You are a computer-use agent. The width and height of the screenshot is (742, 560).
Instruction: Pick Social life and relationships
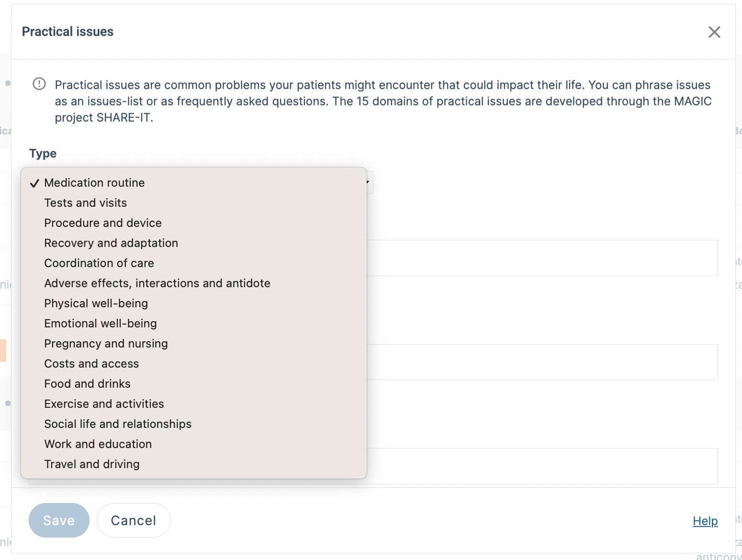click(x=194, y=424)
